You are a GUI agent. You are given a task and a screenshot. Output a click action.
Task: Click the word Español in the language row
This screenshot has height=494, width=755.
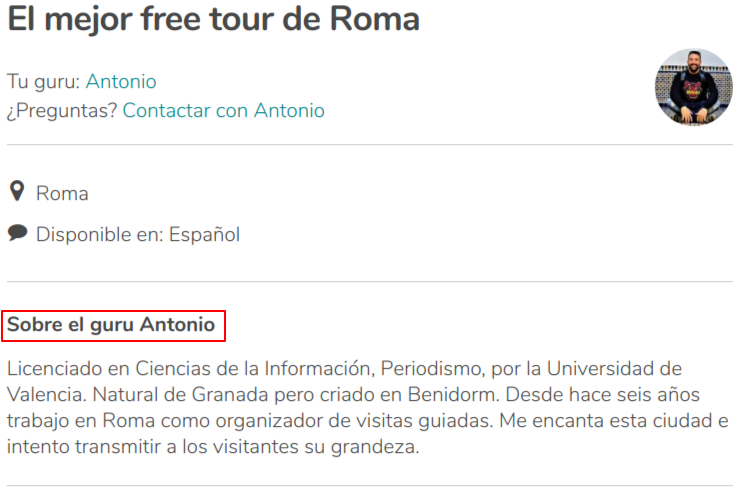(x=204, y=234)
